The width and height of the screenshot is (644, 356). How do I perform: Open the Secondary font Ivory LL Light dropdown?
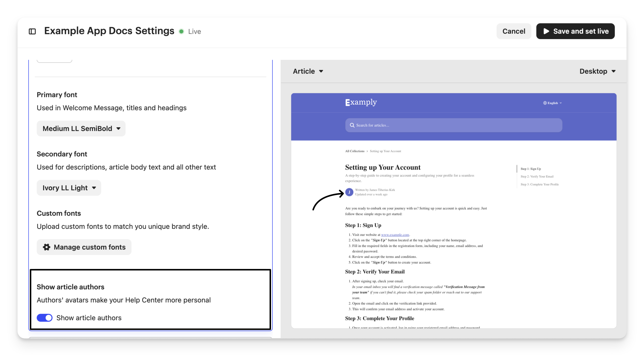point(69,188)
